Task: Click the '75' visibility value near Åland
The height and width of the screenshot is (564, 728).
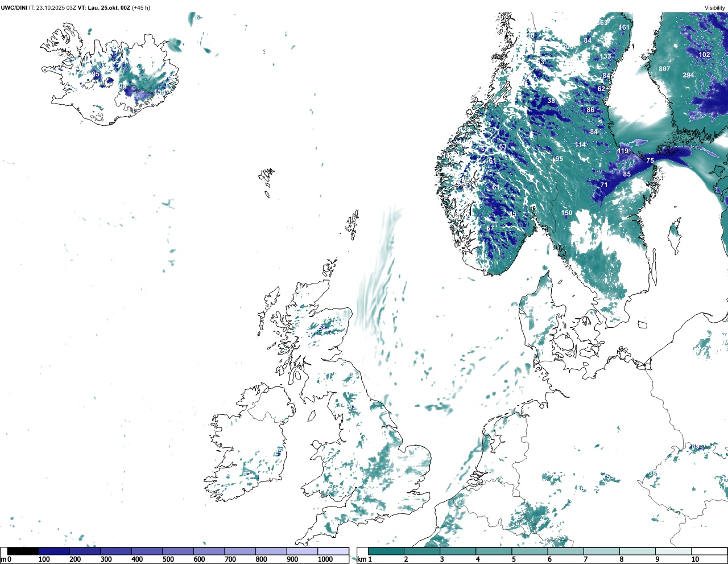Action: point(650,161)
